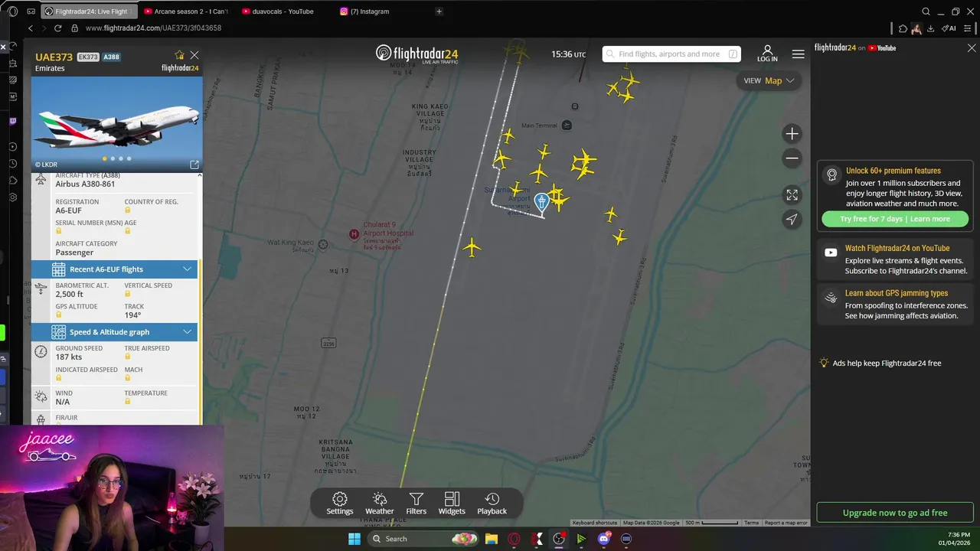Screen dimensions: 980x551
Task: Click Upgrade now to go ad free
Action: 895,513
